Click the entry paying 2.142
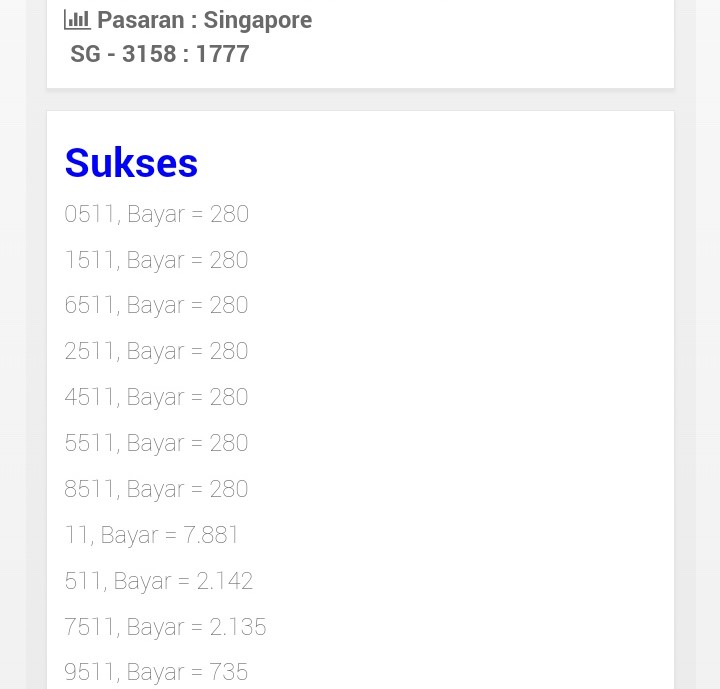 click(x=158, y=581)
